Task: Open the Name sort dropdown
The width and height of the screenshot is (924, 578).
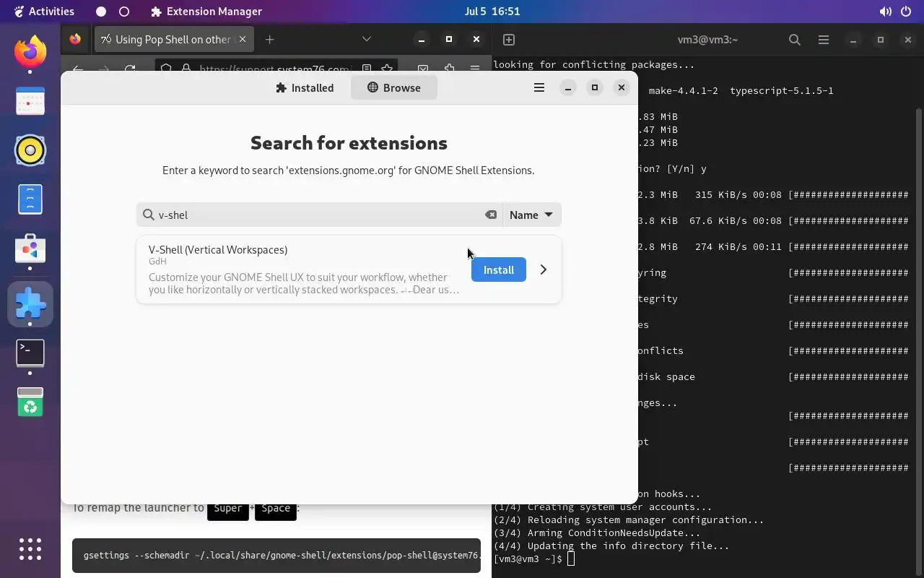Action: [x=531, y=215]
